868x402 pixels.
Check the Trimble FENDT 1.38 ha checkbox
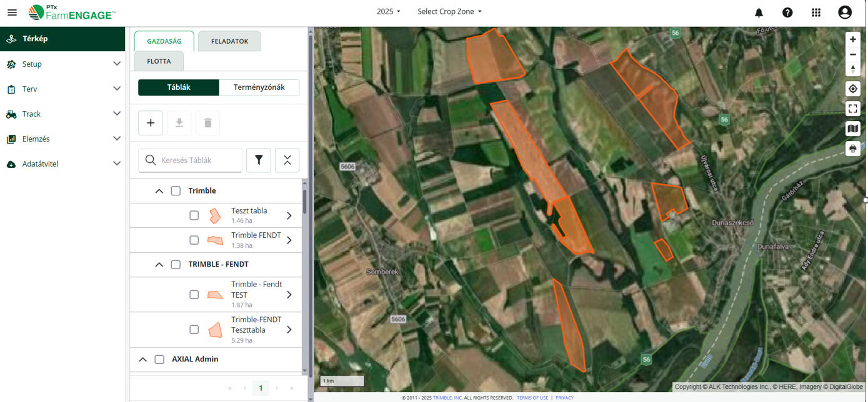[x=194, y=240]
